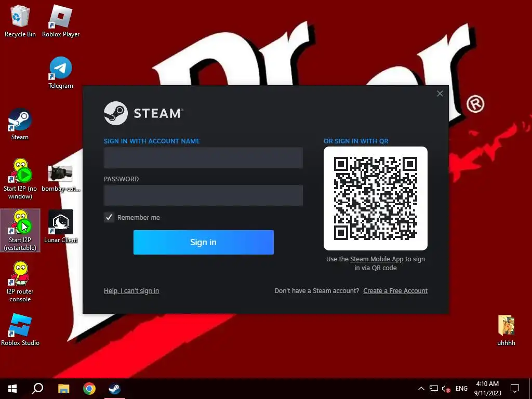
Task: Open network status tray icon
Action: (x=434, y=389)
